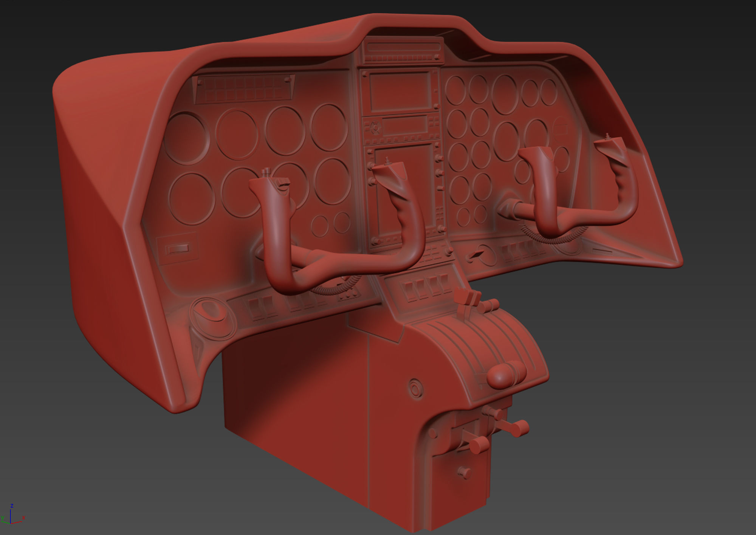Screen dimensions: 756x535
Task: Click the XYZ axis gizmo
Action: pyautogui.click(x=12, y=514)
